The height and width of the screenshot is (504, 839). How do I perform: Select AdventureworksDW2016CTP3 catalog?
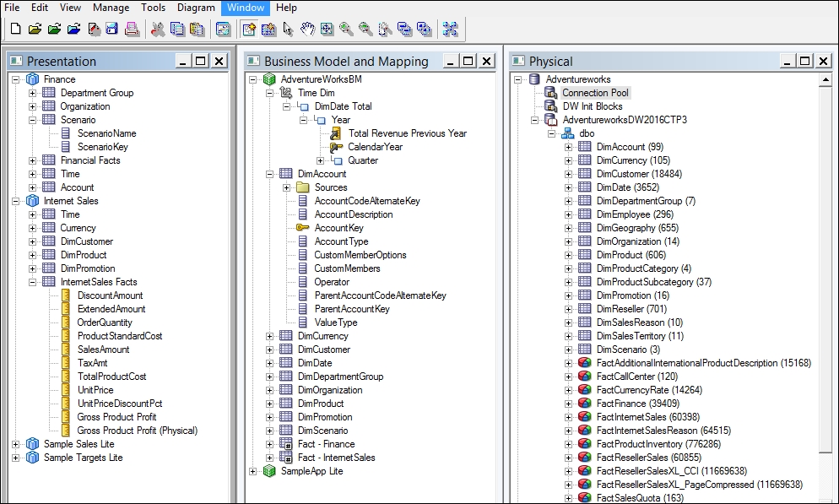pos(625,120)
